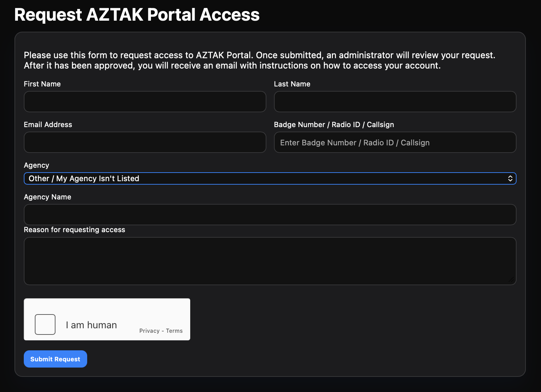This screenshot has height=392, width=541.
Task: Click the Reason for requesting access textarea
Action: click(270, 261)
